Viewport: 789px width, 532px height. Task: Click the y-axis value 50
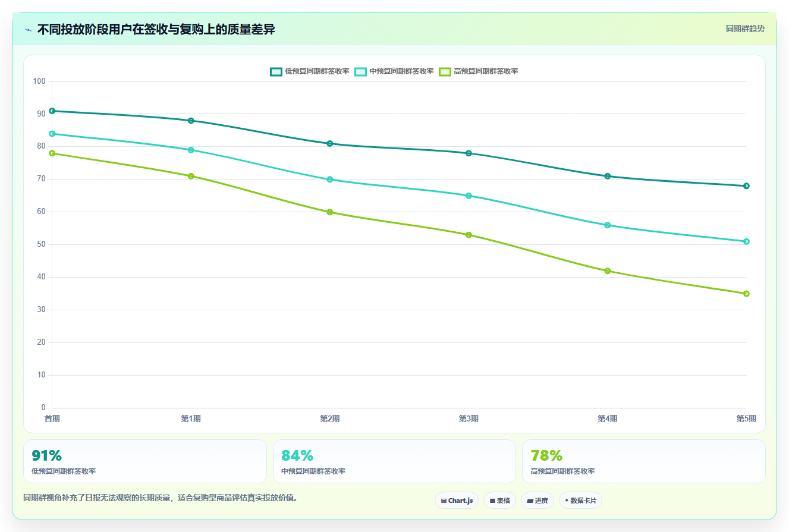(x=41, y=244)
